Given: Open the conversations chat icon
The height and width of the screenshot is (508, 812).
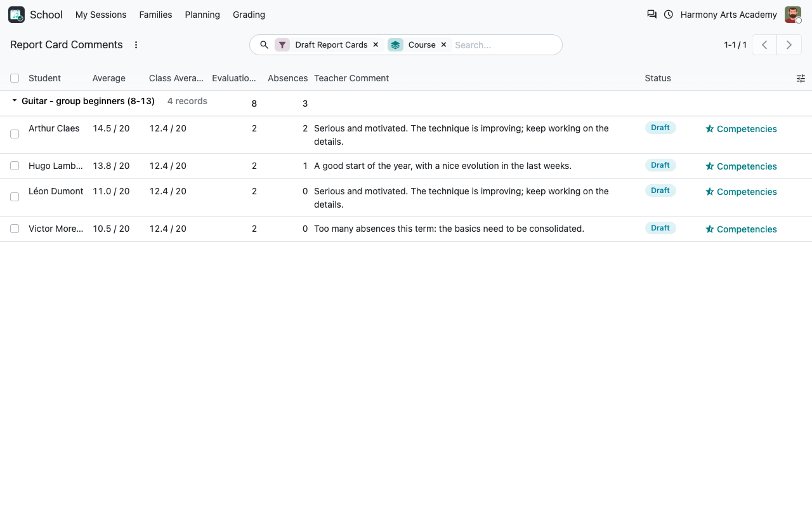Looking at the screenshot, I should (x=652, y=15).
